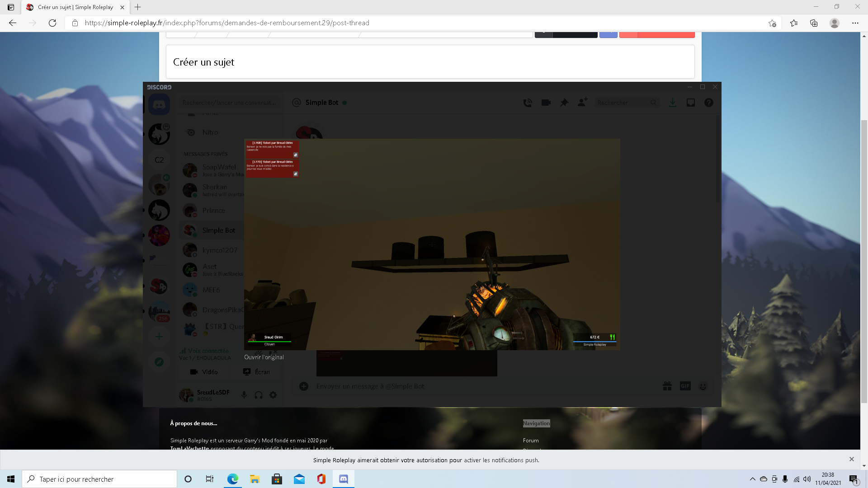Open Sherkan private conversation
The height and width of the screenshot is (488, 868).
pyautogui.click(x=212, y=190)
